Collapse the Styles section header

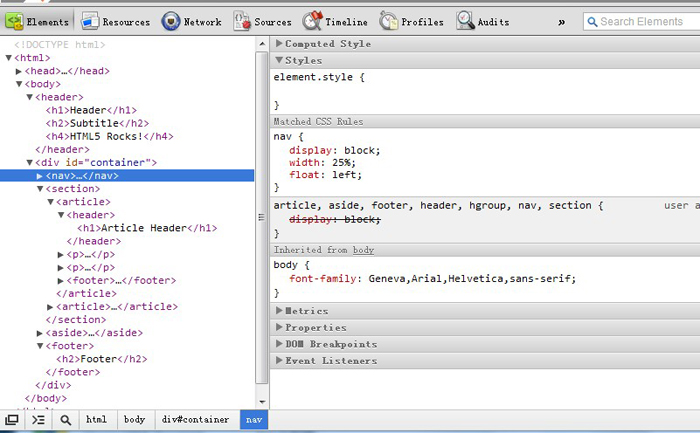(x=303, y=60)
